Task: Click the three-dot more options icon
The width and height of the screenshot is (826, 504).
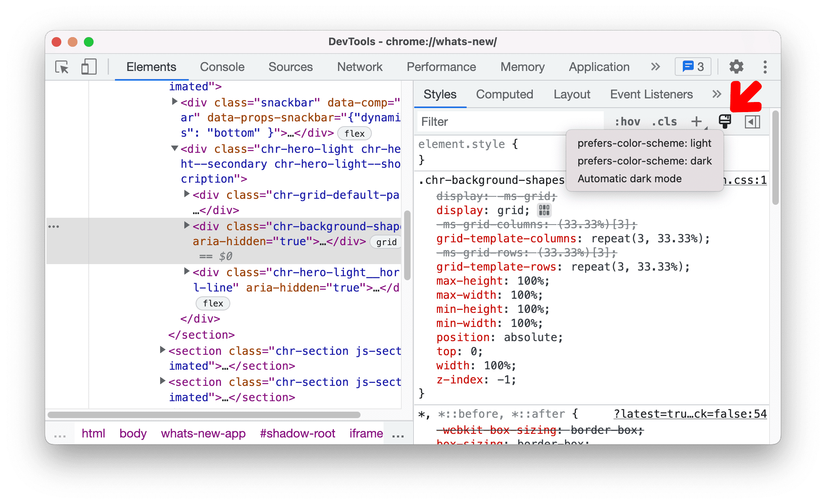Action: coord(765,67)
